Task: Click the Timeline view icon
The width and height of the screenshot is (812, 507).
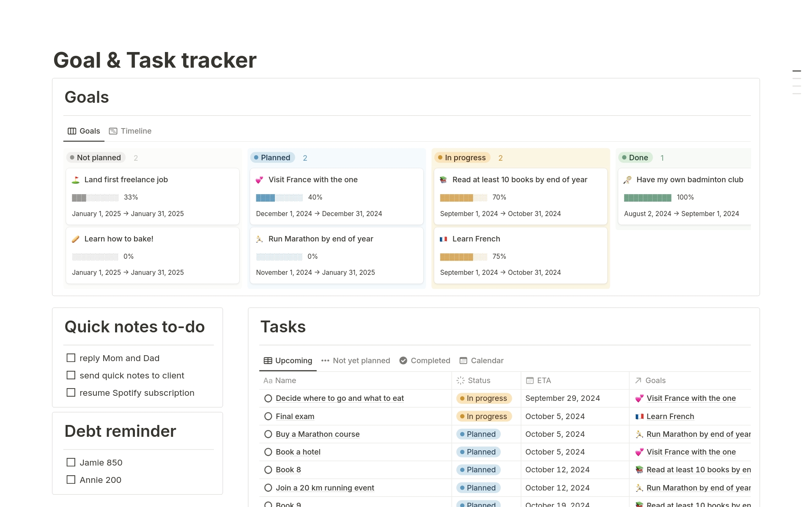Action: (x=113, y=131)
